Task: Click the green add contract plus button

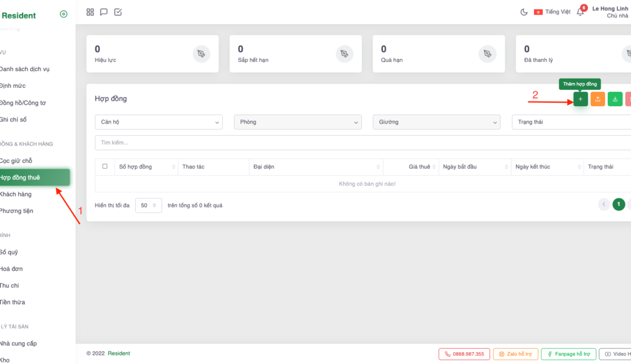Action: point(580,99)
